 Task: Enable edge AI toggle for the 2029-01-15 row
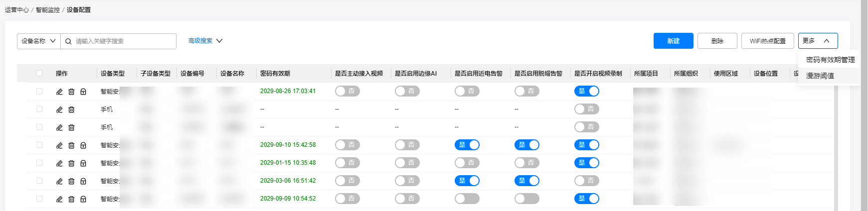(407, 163)
